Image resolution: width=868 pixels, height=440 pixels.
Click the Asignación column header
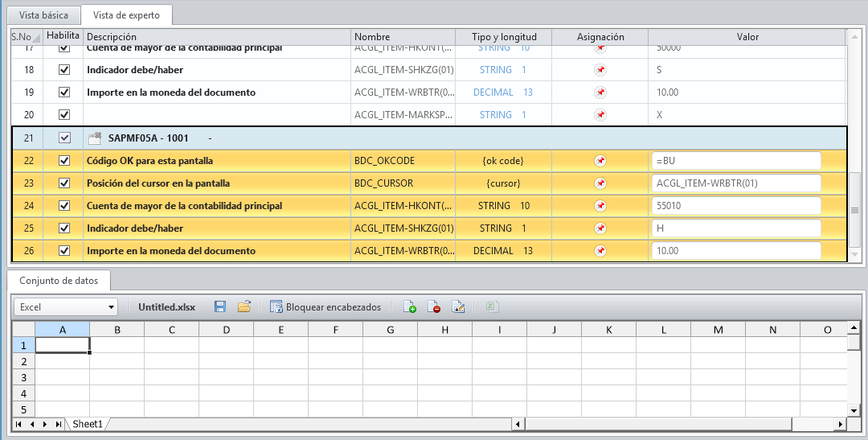tap(600, 37)
